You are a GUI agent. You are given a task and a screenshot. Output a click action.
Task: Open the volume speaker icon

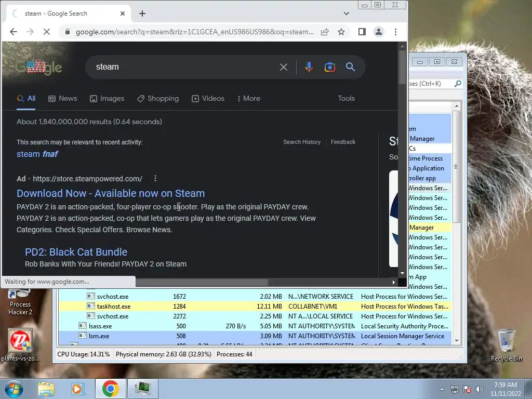pyautogui.click(x=479, y=389)
